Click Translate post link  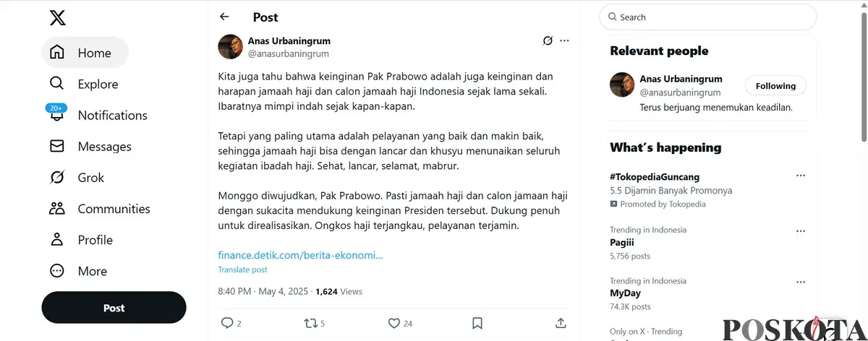tap(242, 269)
